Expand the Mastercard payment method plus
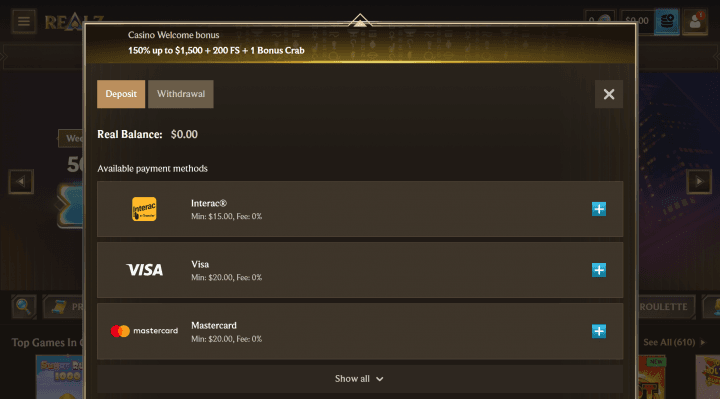Viewport: 720px width, 399px height. pyautogui.click(x=599, y=331)
